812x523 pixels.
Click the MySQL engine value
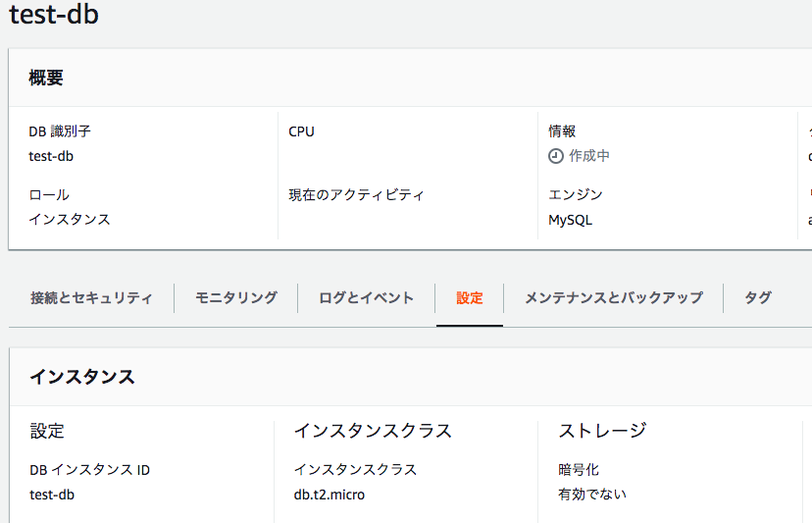coord(570,220)
